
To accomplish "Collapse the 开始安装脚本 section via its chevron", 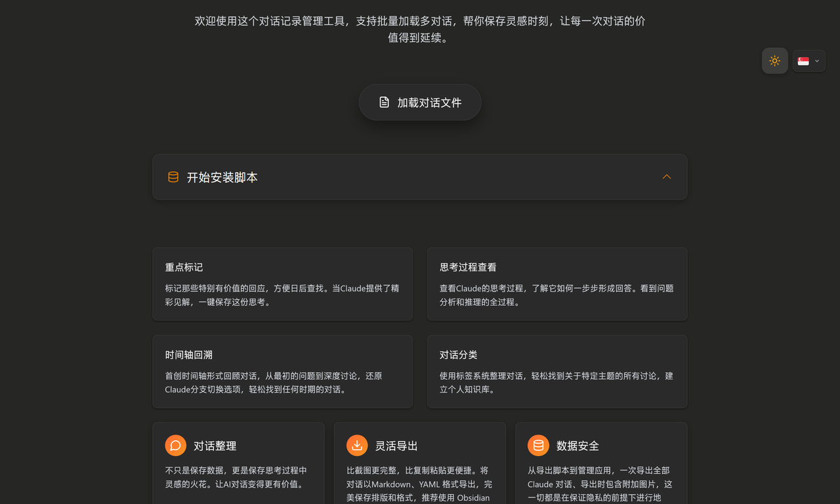I will (x=667, y=177).
